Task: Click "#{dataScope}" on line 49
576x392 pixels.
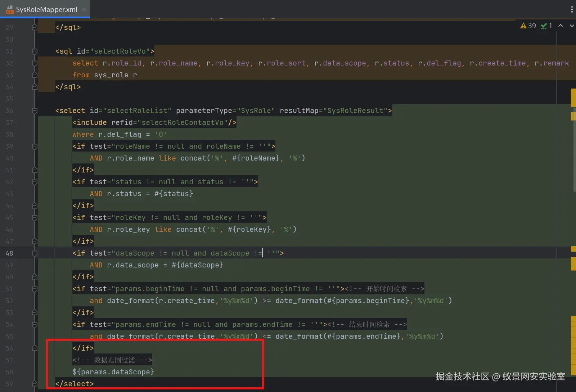Action: pyautogui.click(x=198, y=265)
